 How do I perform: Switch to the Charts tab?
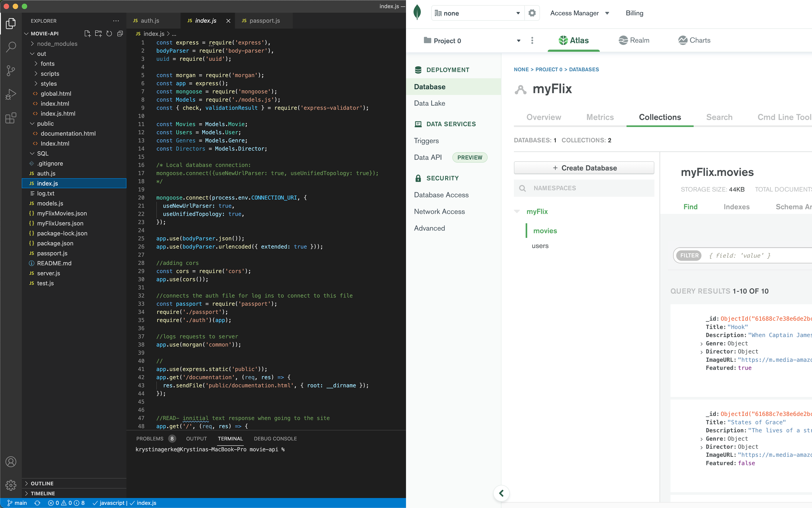pyautogui.click(x=694, y=40)
